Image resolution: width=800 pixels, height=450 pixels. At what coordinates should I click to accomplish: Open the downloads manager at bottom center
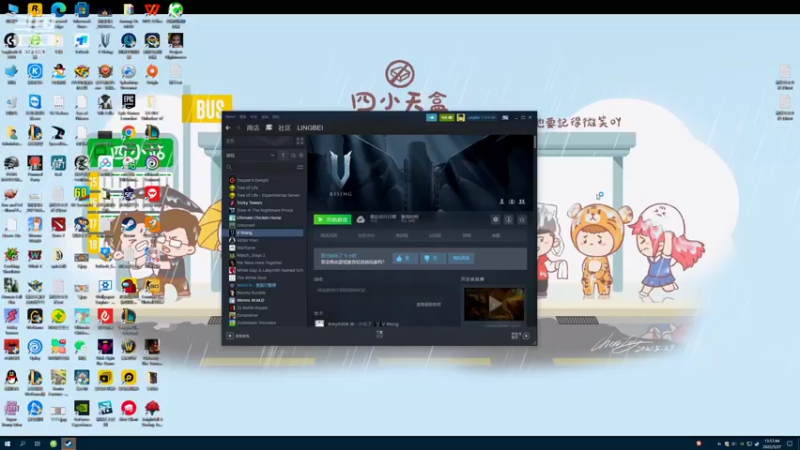tap(379, 334)
